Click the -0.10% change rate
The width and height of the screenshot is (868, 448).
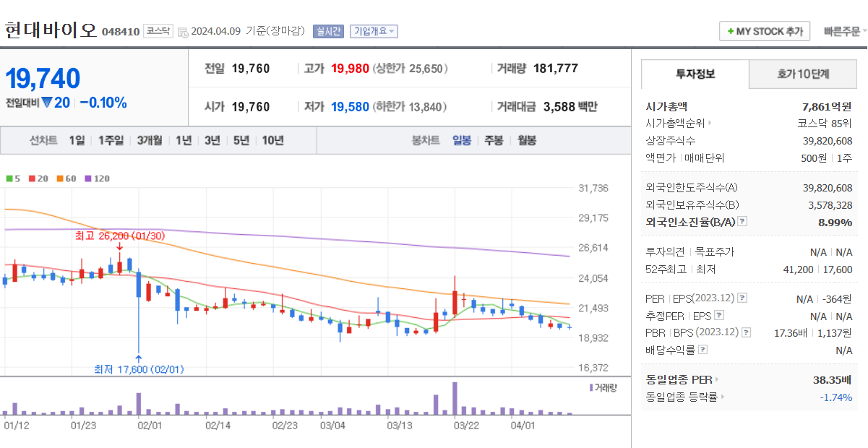[103, 103]
